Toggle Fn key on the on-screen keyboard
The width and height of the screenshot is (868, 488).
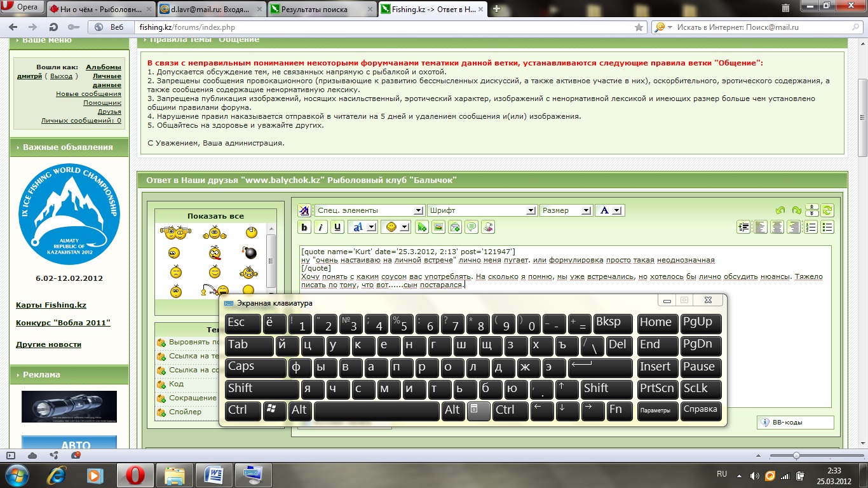pos(620,411)
